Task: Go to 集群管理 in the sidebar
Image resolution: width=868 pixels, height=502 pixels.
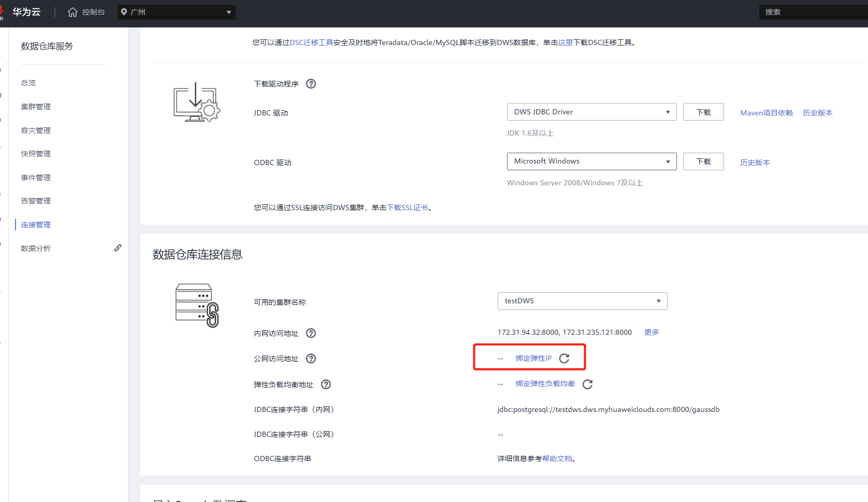Action: click(x=36, y=107)
